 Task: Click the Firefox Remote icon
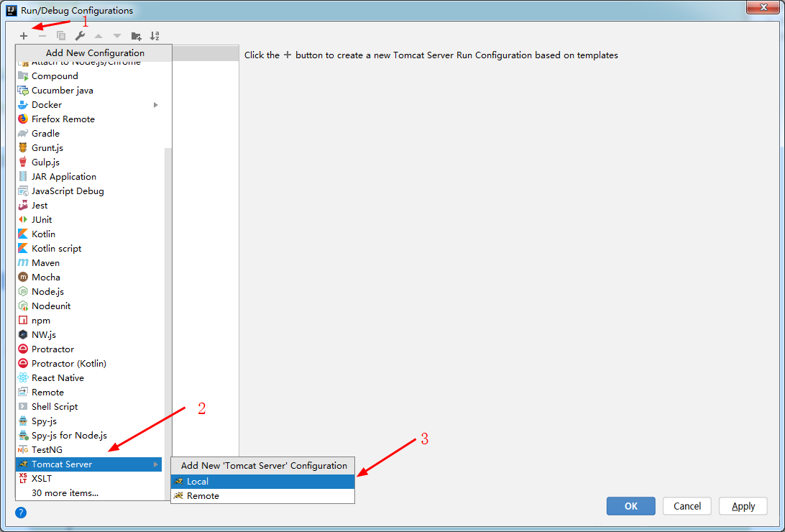[23, 119]
